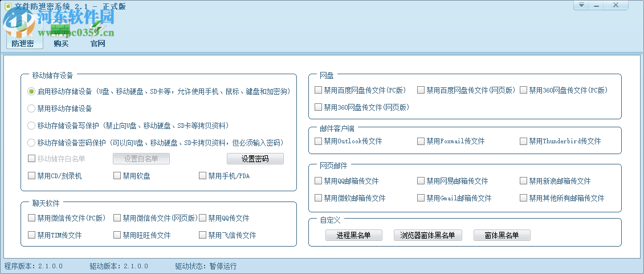Image resolution: width=644 pixels, height=274 pixels.
Task: Open the 进程黑名单 button
Action: point(353,235)
